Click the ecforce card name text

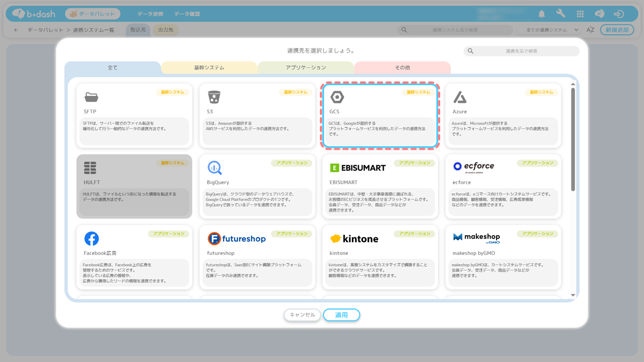click(x=461, y=183)
